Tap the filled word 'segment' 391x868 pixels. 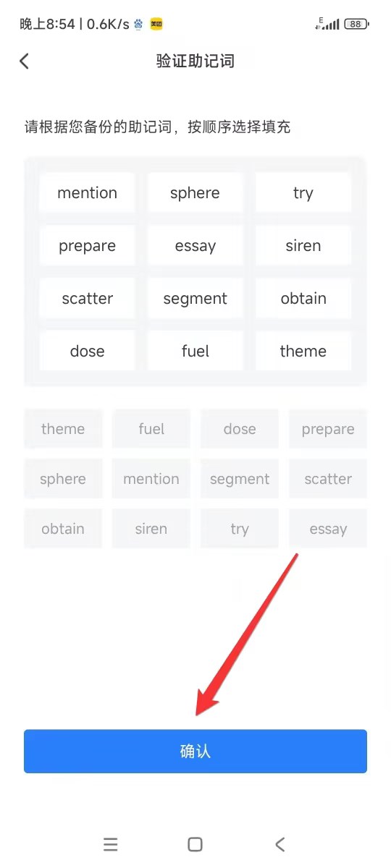coord(195,298)
